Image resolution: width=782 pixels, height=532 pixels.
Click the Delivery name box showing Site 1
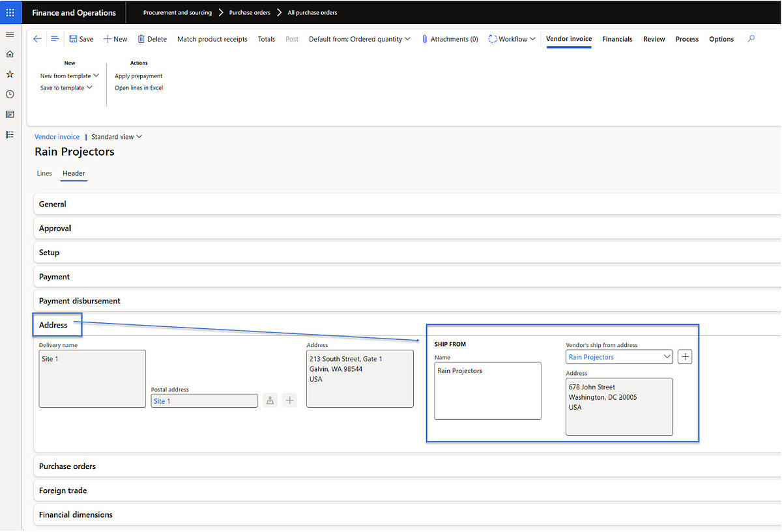[x=93, y=379]
